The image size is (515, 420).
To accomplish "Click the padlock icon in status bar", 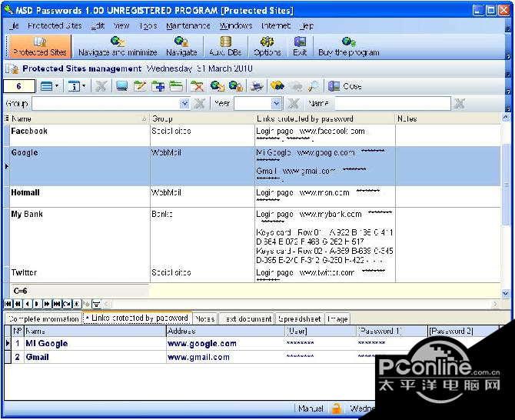I will pyautogui.click(x=336, y=408).
